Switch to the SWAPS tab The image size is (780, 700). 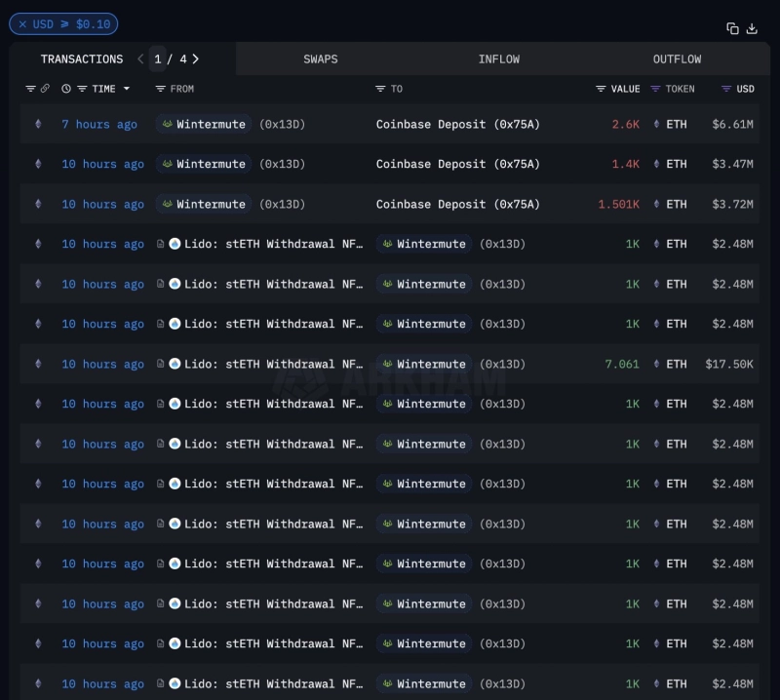click(320, 59)
